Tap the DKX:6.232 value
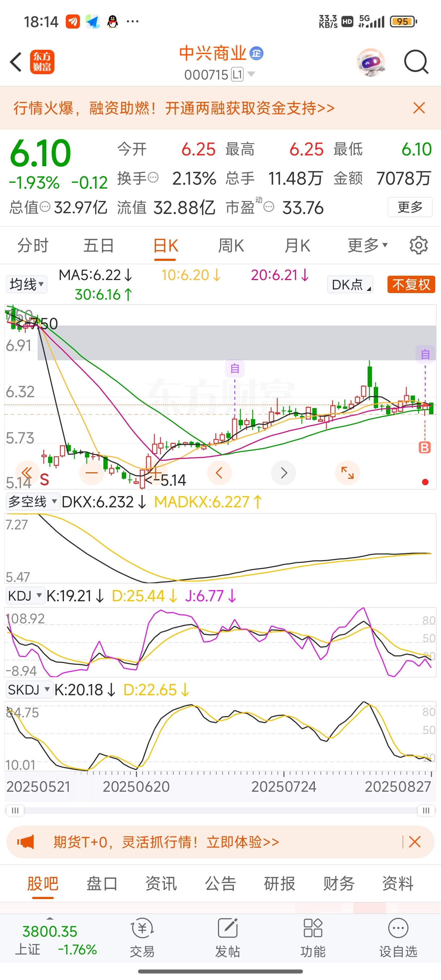The height and width of the screenshot is (980, 441). pyautogui.click(x=103, y=502)
